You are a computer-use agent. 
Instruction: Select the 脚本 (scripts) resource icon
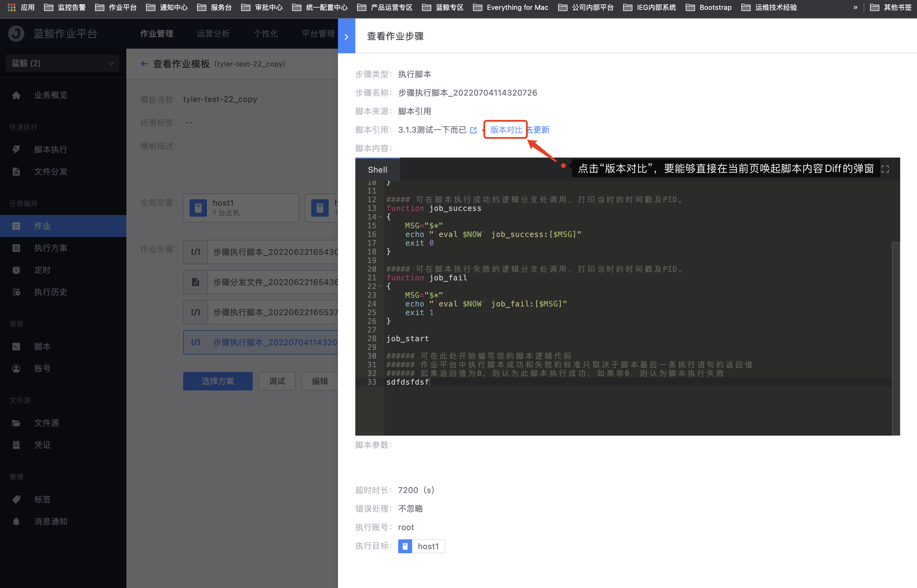pyautogui.click(x=16, y=346)
